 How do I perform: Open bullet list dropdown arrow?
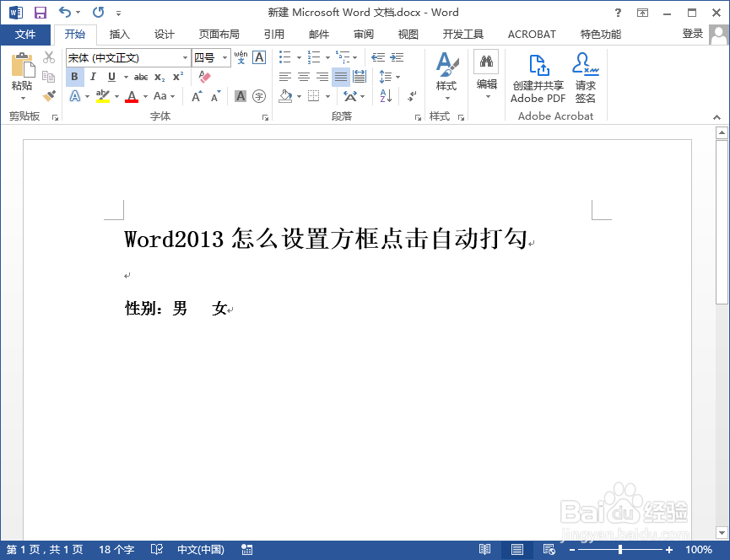tap(299, 57)
